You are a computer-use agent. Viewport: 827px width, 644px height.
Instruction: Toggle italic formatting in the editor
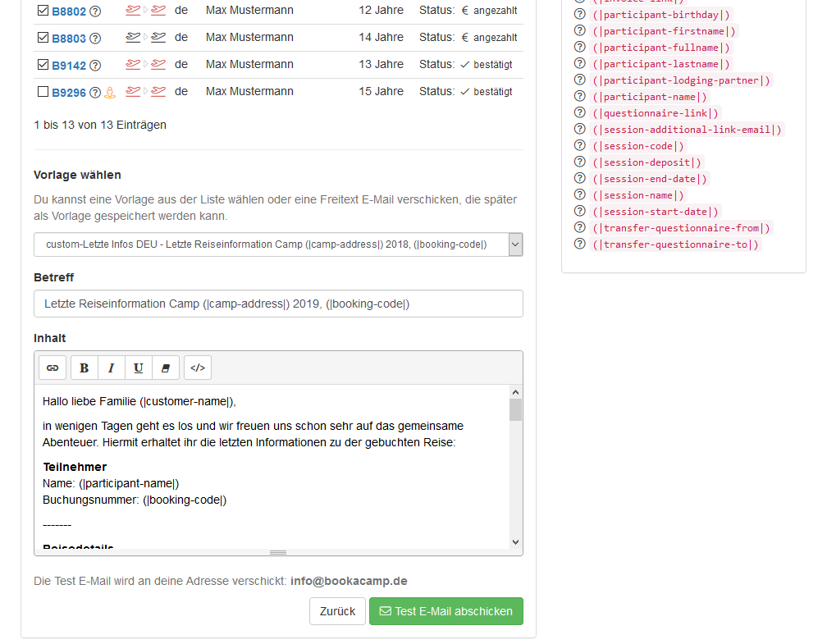click(x=112, y=368)
